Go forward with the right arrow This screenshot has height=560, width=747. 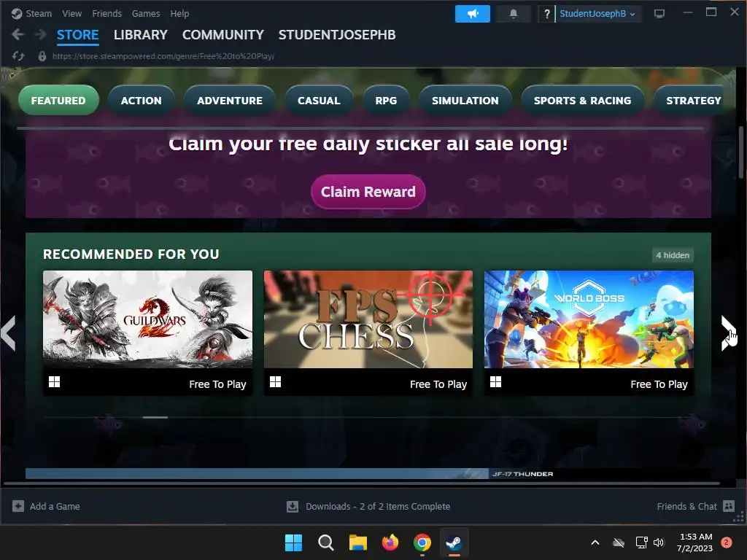click(x=41, y=34)
